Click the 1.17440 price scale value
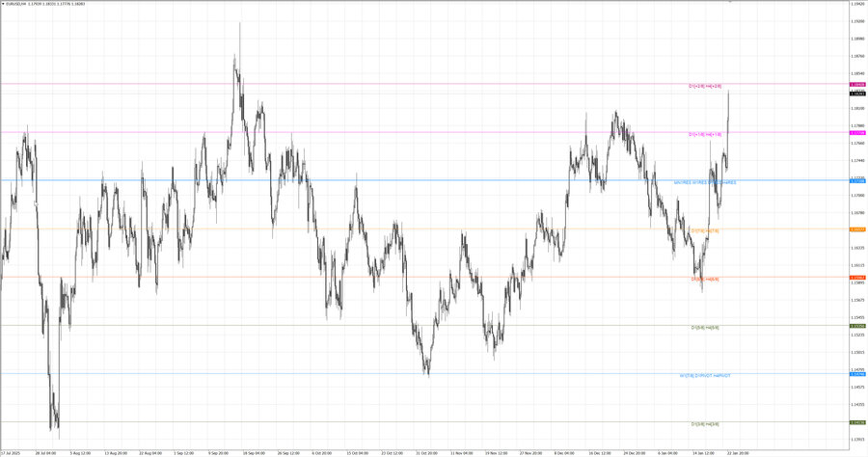 (x=857, y=160)
